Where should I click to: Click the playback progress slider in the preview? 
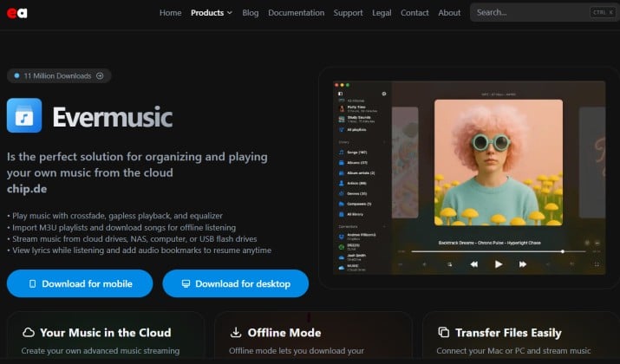tap(499, 251)
